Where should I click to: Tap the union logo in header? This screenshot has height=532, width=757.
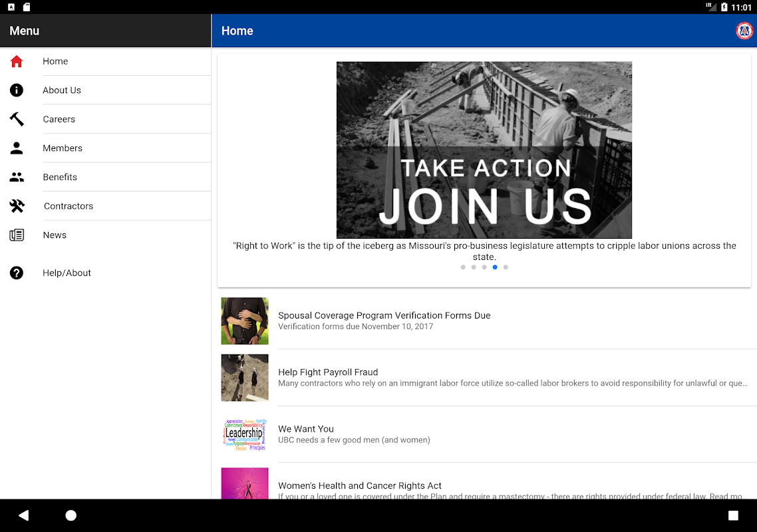(x=744, y=31)
